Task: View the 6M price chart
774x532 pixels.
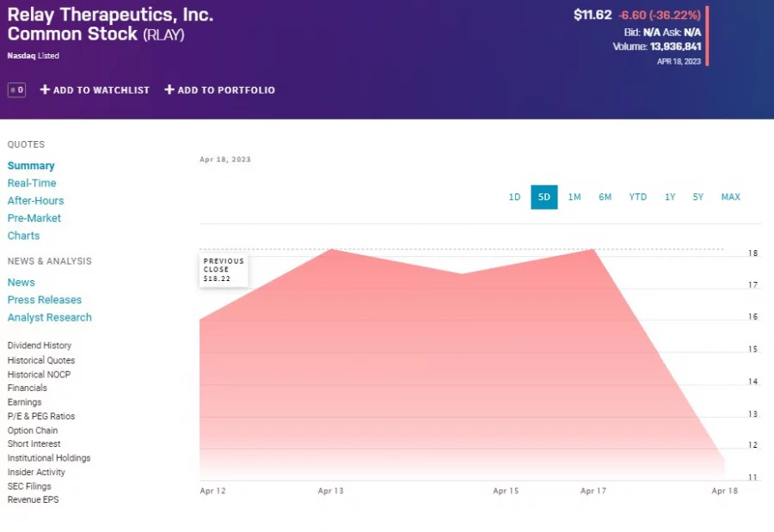Action: (605, 197)
